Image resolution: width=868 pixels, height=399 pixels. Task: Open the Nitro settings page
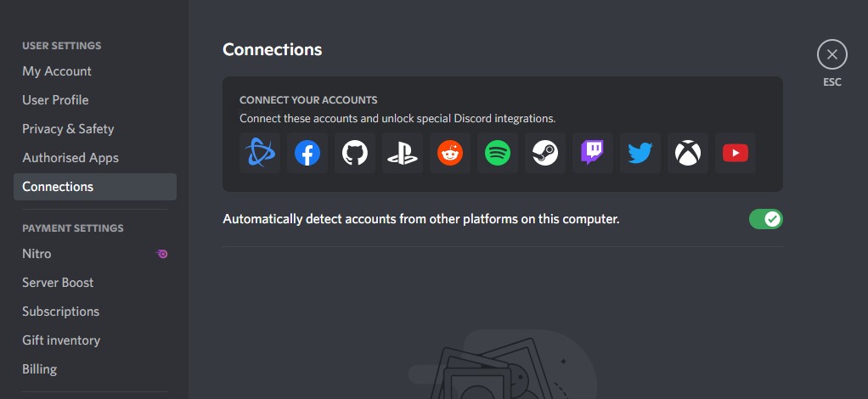(37, 254)
